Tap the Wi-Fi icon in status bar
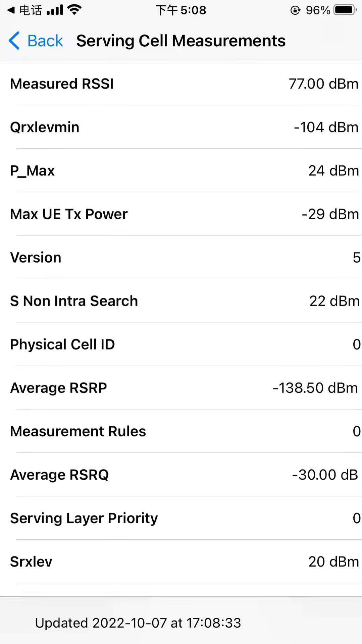The height and width of the screenshot is (644, 362). pos(74,10)
